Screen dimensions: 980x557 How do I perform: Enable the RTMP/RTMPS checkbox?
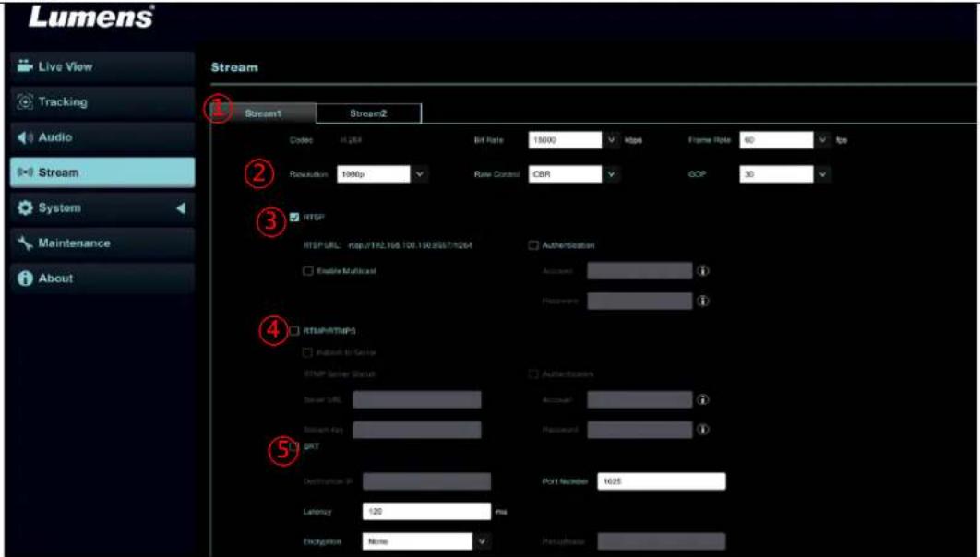(295, 331)
